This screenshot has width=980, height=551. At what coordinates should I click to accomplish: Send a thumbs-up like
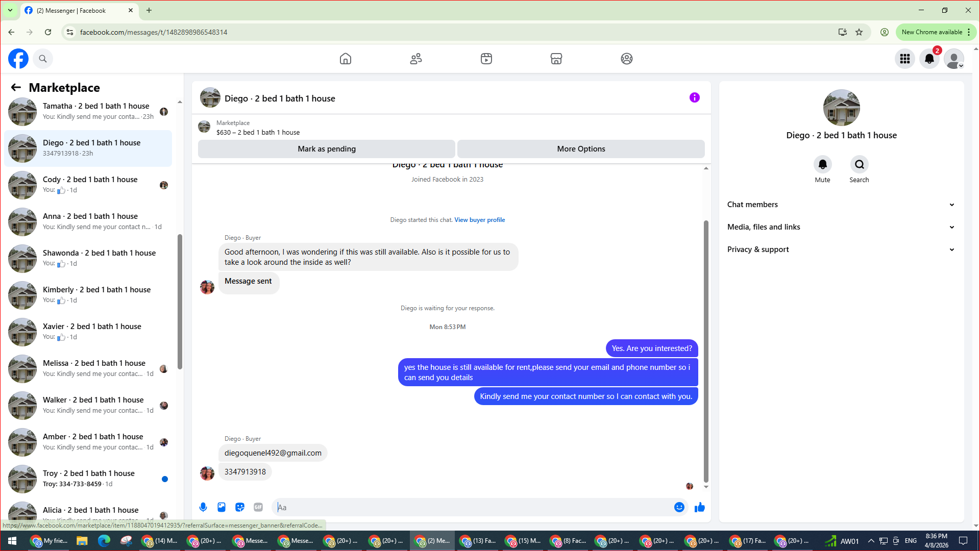click(x=700, y=507)
